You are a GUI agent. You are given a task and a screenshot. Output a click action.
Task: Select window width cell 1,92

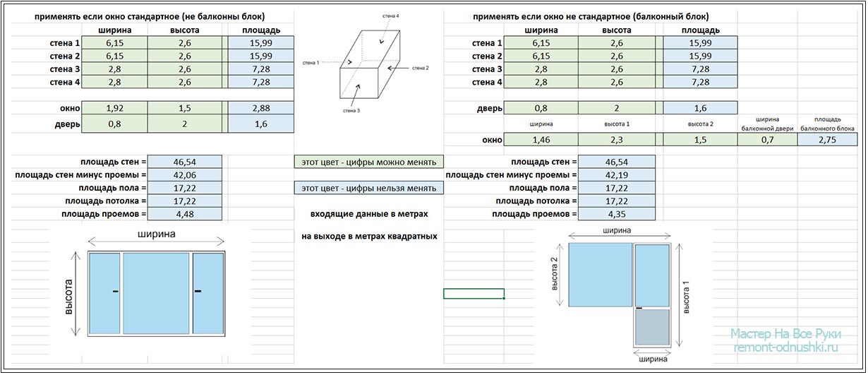114,109
